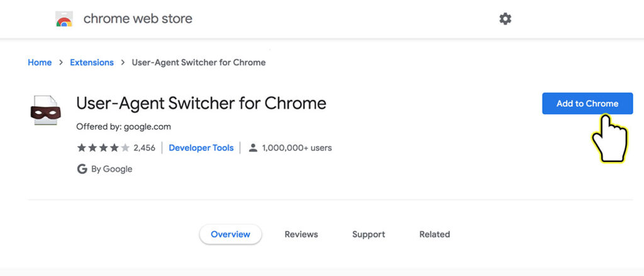View the Related tab
The image size is (644, 276).
click(435, 234)
